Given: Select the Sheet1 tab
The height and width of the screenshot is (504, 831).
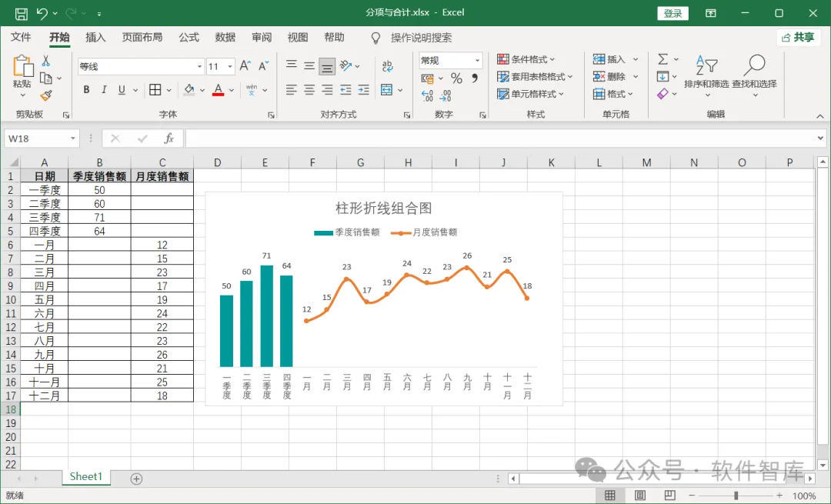Looking at the screenshot, I should click(x=86, y=476).
